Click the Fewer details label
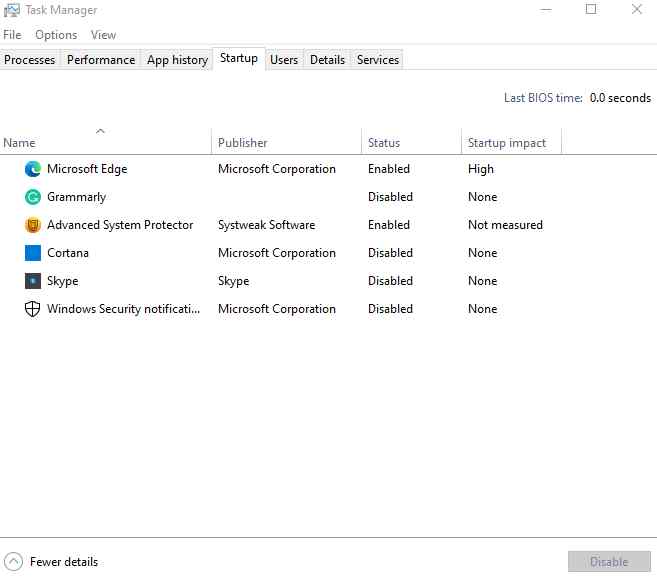 pos(64,562)
